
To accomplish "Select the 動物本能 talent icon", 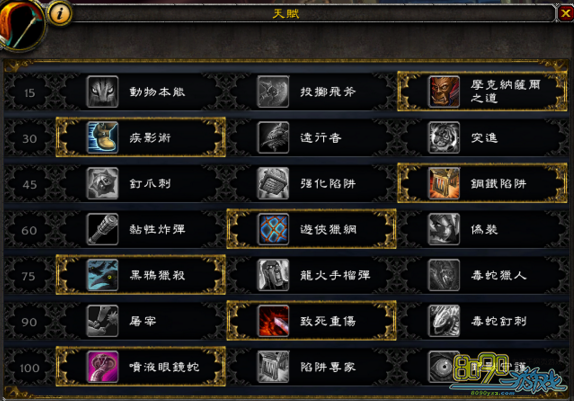I will (x=102, y=92).
